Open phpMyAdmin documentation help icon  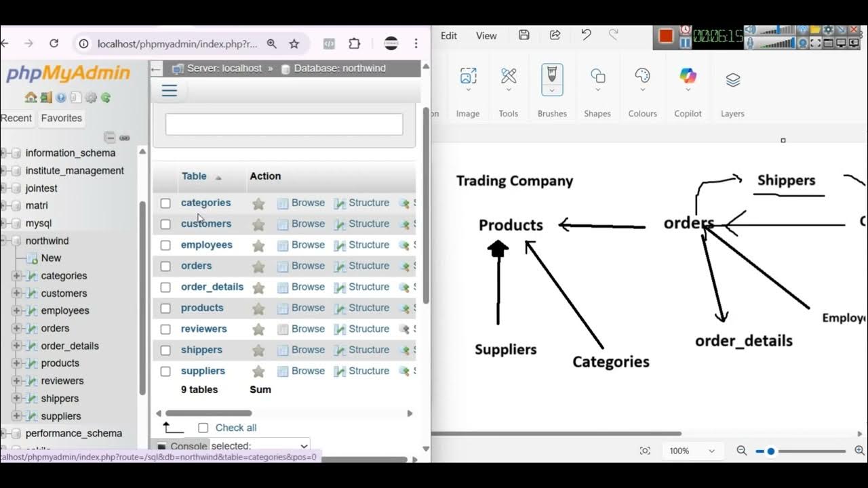(x=61, y=98)
